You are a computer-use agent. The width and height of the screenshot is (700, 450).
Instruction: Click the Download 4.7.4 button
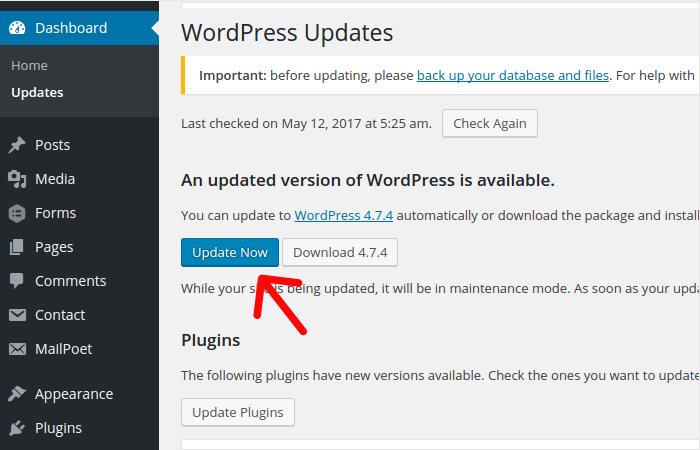[340, 252]
